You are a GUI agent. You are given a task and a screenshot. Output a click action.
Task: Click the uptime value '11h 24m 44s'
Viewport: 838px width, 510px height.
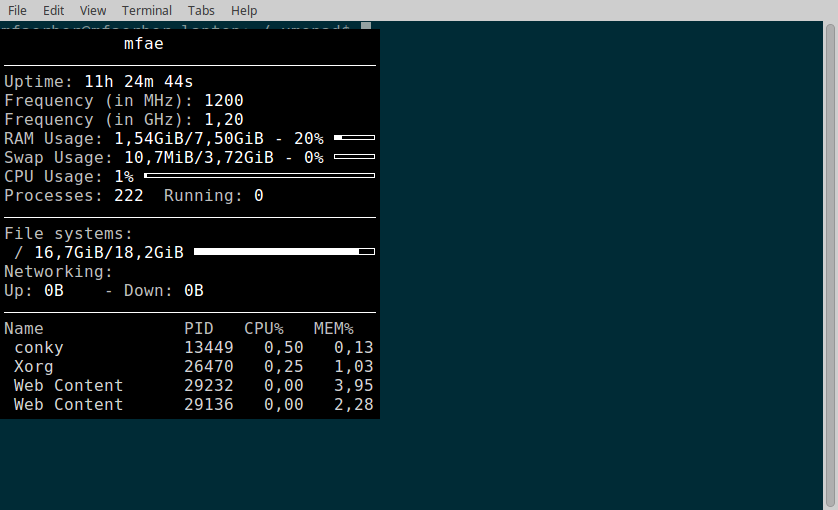pyautogui.click(x=138, y=82)
